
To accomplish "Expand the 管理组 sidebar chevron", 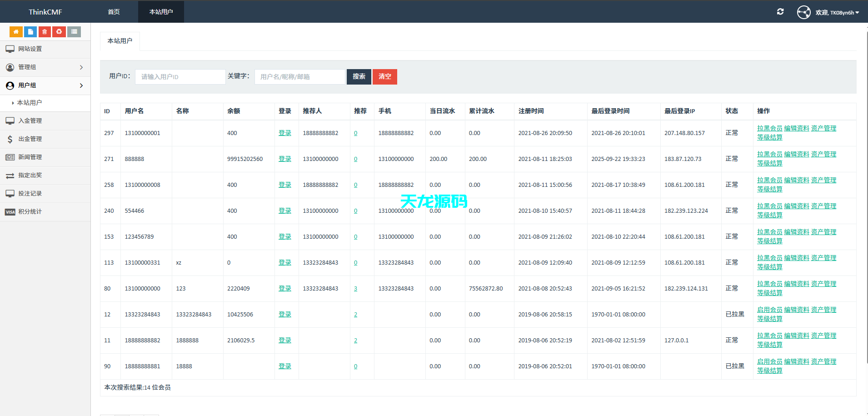I will pos(81,67).
